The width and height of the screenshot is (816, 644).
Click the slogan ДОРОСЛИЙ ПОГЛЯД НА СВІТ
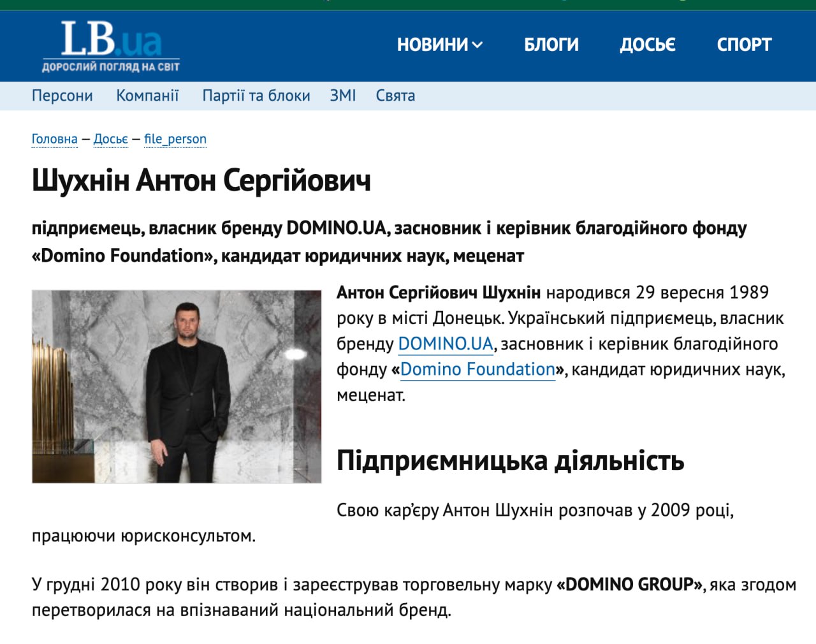click(111, 66)
